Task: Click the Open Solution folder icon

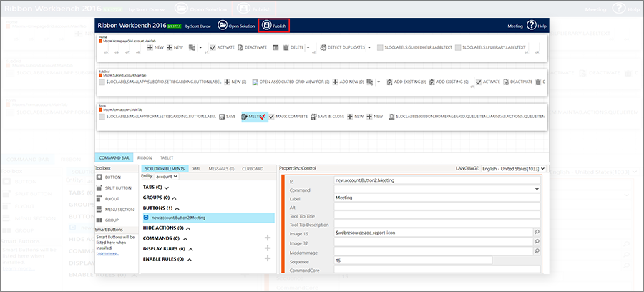Action: 223,26
